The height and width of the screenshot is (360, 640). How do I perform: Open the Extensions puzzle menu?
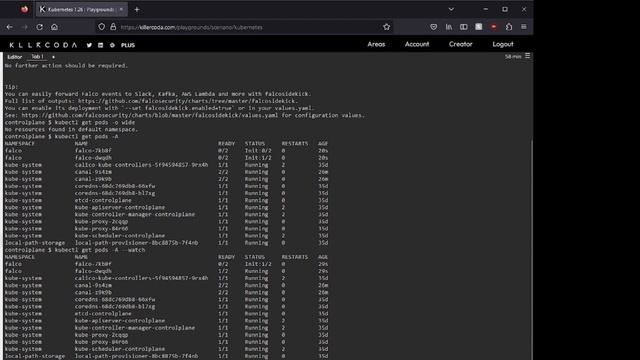pyautogui.click(x=509, y=27)
